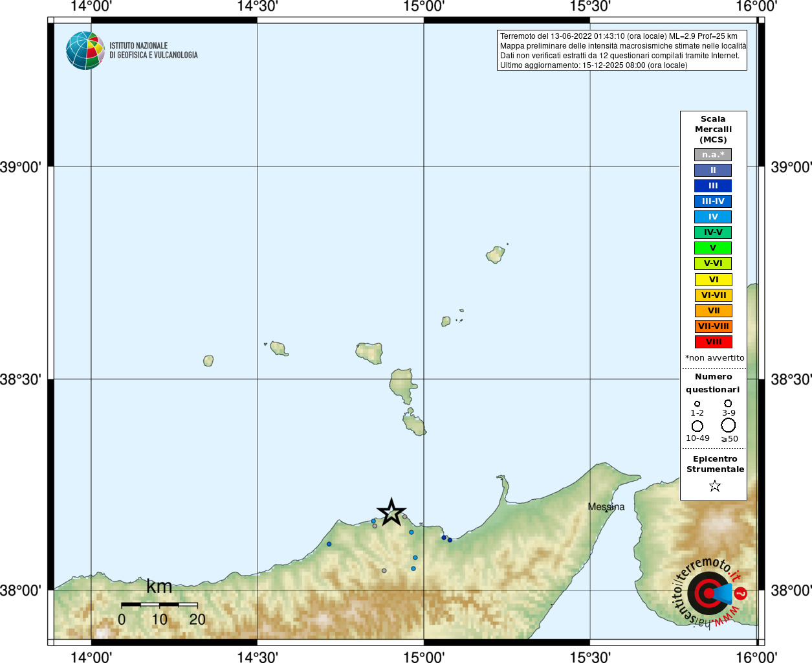Select the V-VI legend swatch
Viewport: 812px width, 663px height.
pos(713,264)
